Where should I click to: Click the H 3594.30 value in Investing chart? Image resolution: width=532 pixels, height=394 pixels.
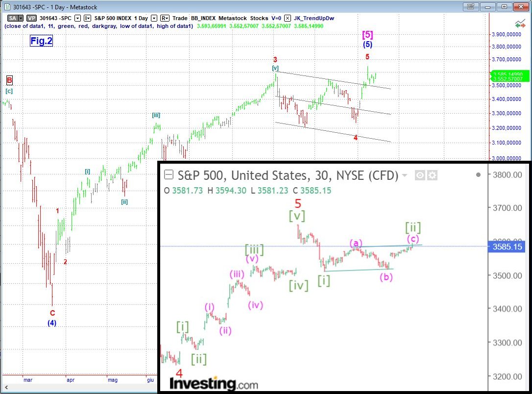click(227, 191)
